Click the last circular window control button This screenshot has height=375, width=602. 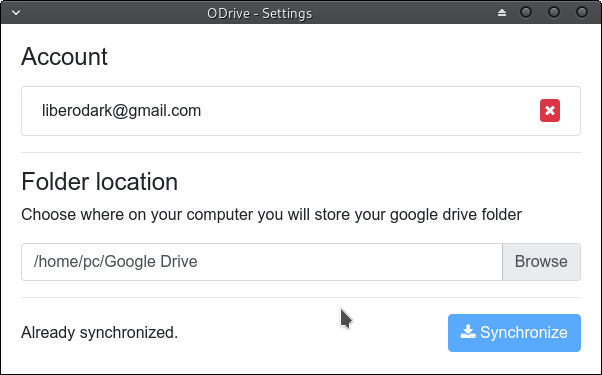tap(582, 12)
